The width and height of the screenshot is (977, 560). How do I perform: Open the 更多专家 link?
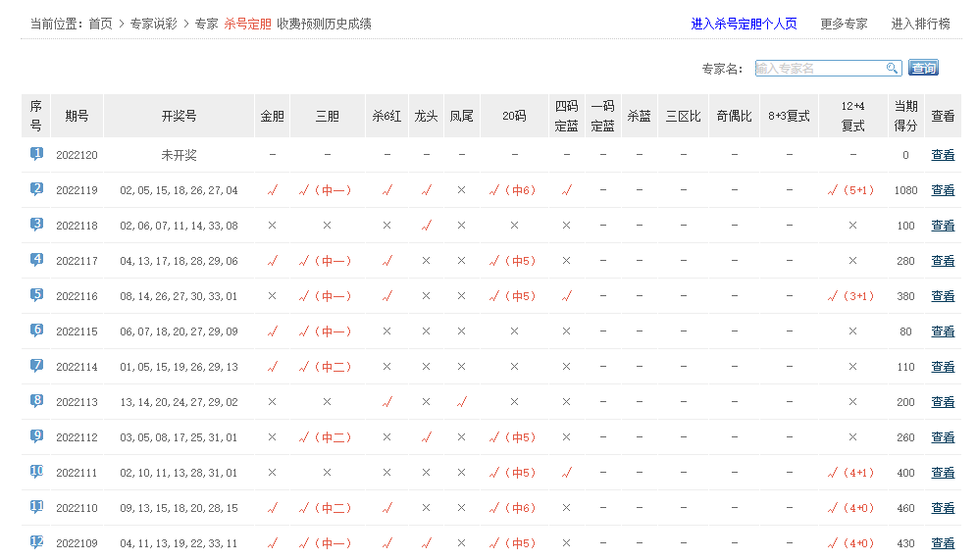coord(844,24)
